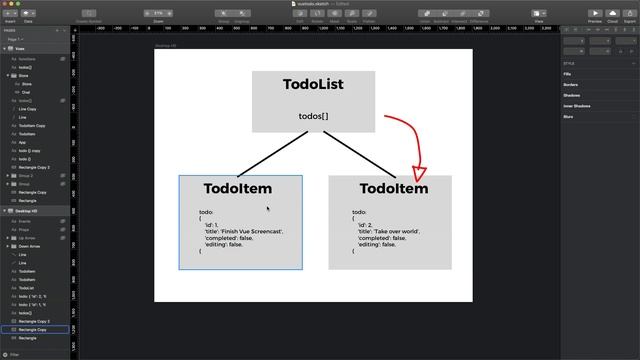The width and height of the screenshot is (640, 360).
Task: Click the Scale tool icon
Action: point(352,13)
